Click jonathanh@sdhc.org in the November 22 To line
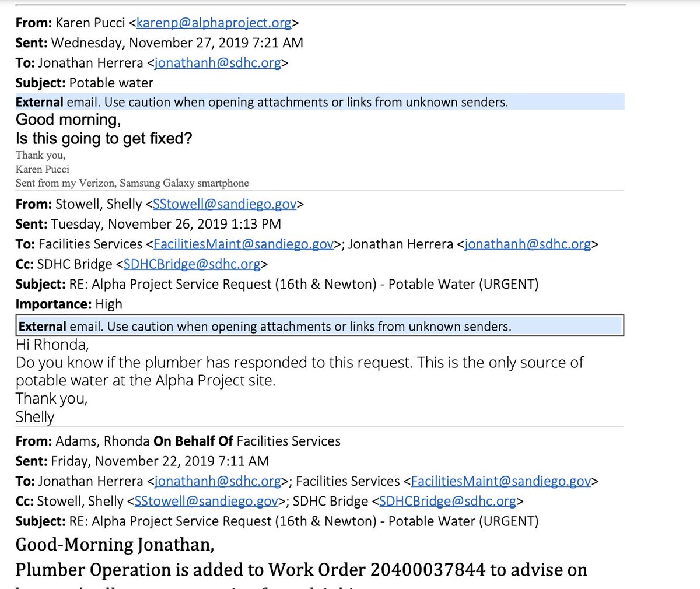Viewport: 700px width, 589px height. point(218,481)
